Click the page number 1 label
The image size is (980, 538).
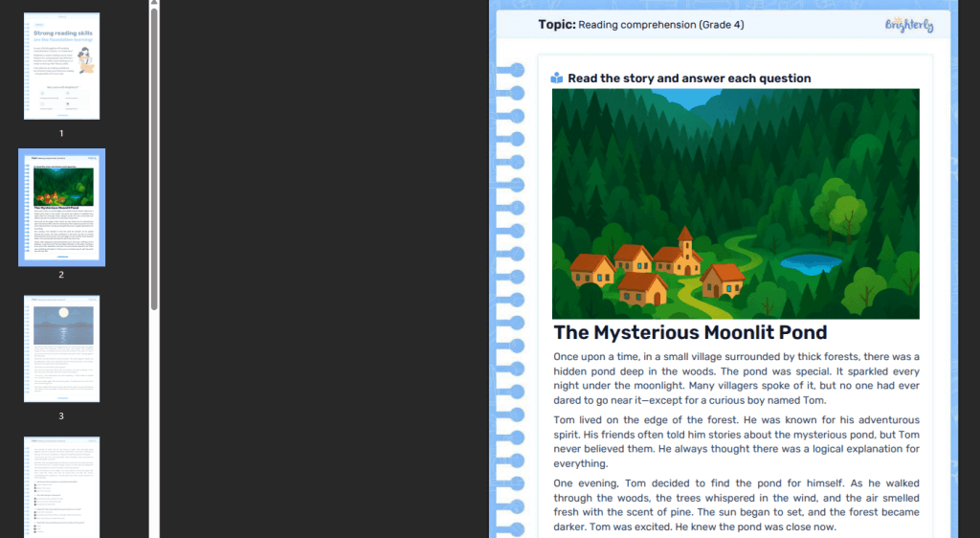61,133
